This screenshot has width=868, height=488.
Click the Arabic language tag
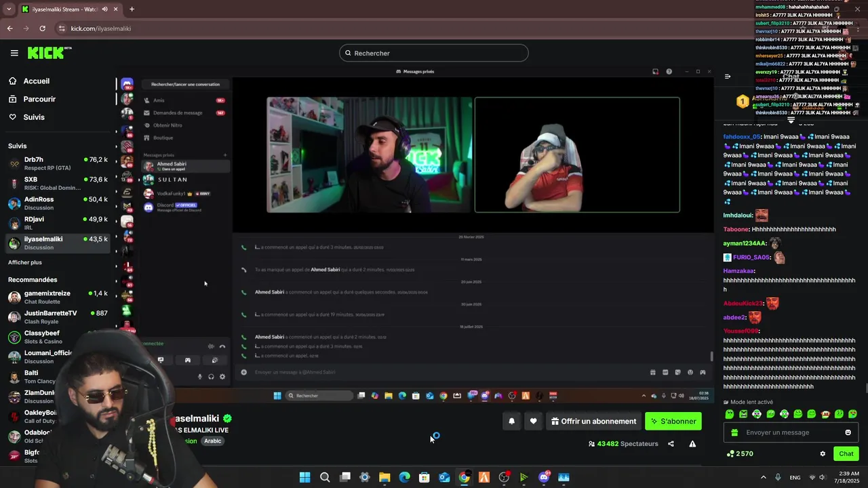[x=213, y=441]
